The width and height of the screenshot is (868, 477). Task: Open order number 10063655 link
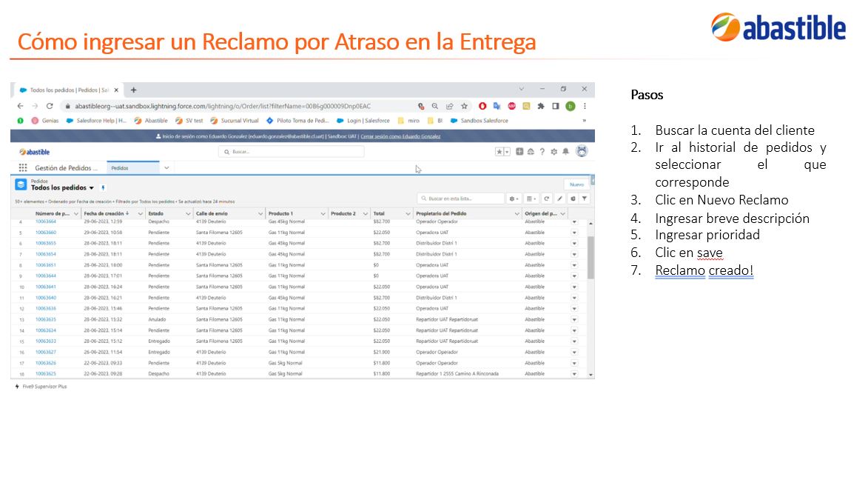45,243
